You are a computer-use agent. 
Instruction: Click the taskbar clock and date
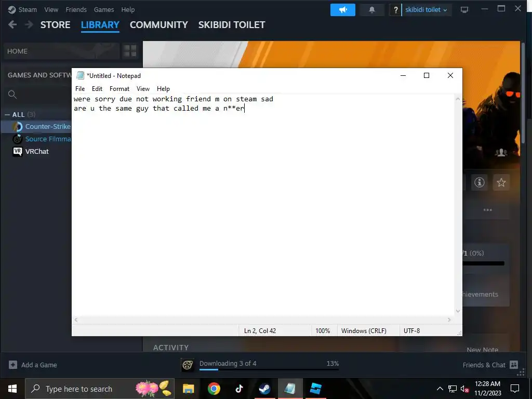[487, 389]
